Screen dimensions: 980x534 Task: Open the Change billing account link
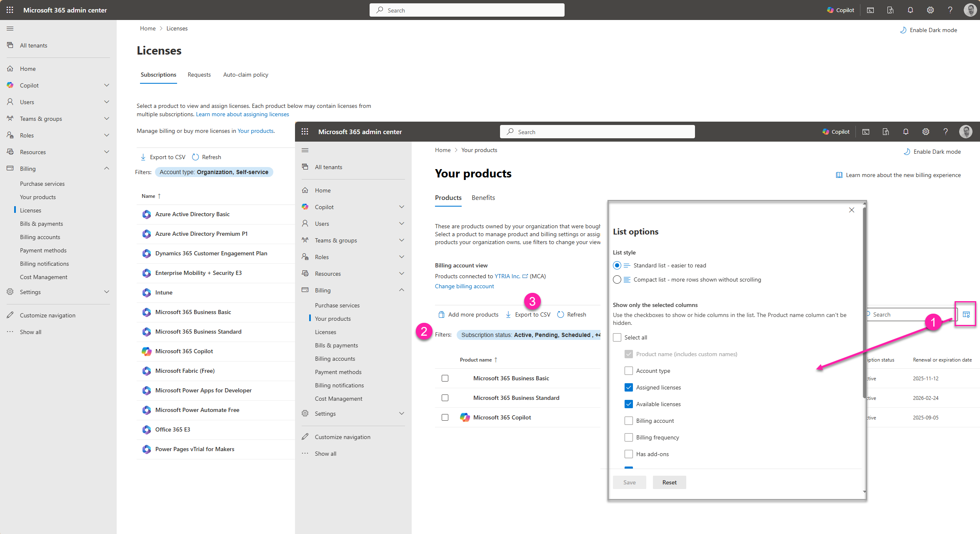(464, 286)
